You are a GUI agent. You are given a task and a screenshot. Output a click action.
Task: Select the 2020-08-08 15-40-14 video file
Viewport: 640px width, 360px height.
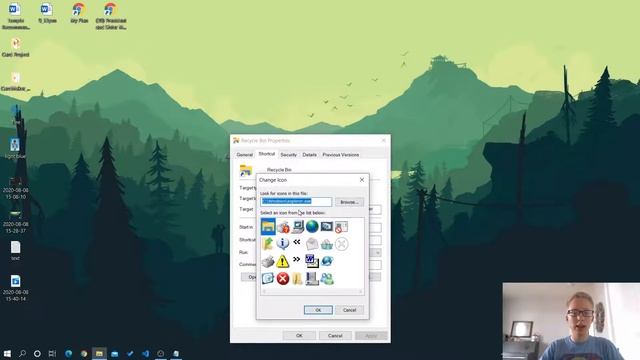tap(16, 288)
